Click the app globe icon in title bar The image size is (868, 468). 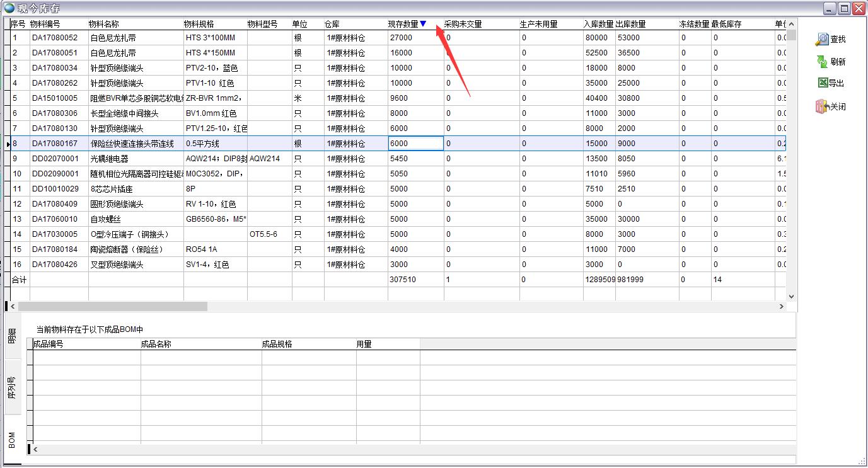(x=9, y=8)
